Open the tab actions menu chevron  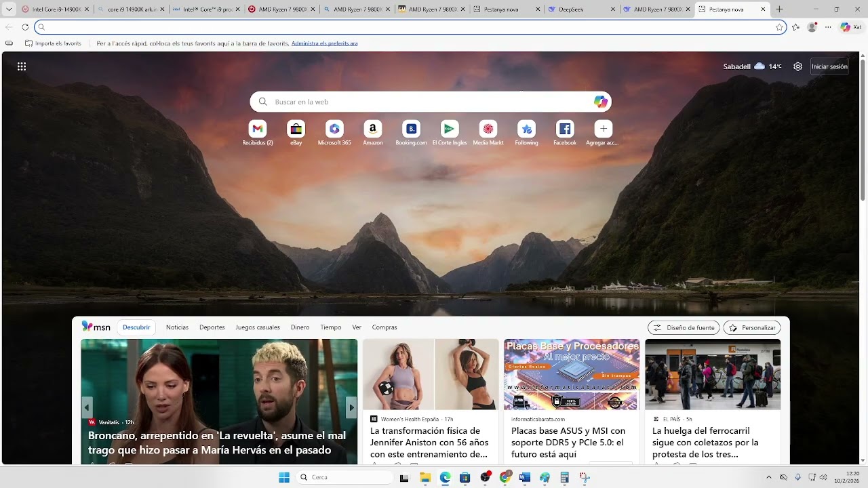[x=9, y=9]
